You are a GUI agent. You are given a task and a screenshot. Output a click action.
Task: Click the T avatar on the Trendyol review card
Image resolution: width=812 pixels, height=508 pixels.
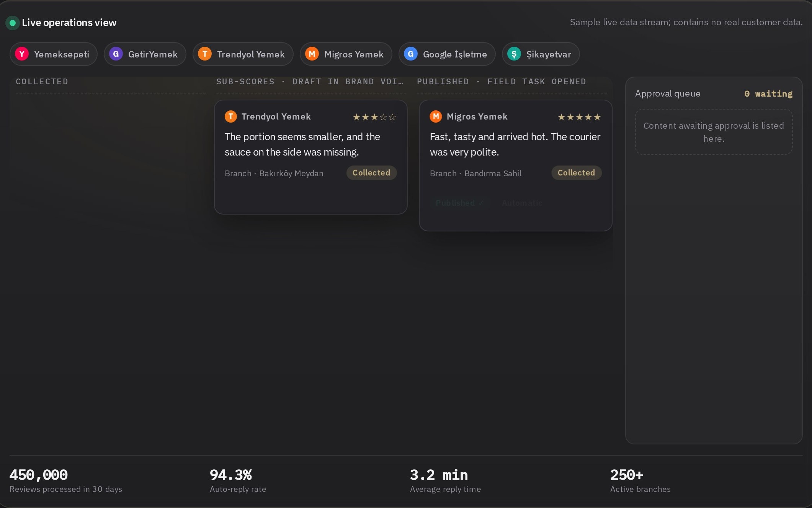(x=231, y=116)
